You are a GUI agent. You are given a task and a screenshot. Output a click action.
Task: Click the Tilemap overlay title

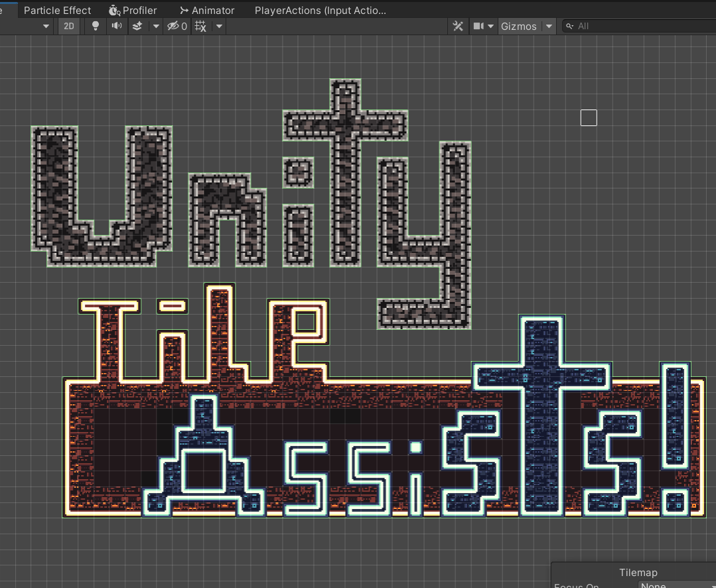tap(638, 573)
